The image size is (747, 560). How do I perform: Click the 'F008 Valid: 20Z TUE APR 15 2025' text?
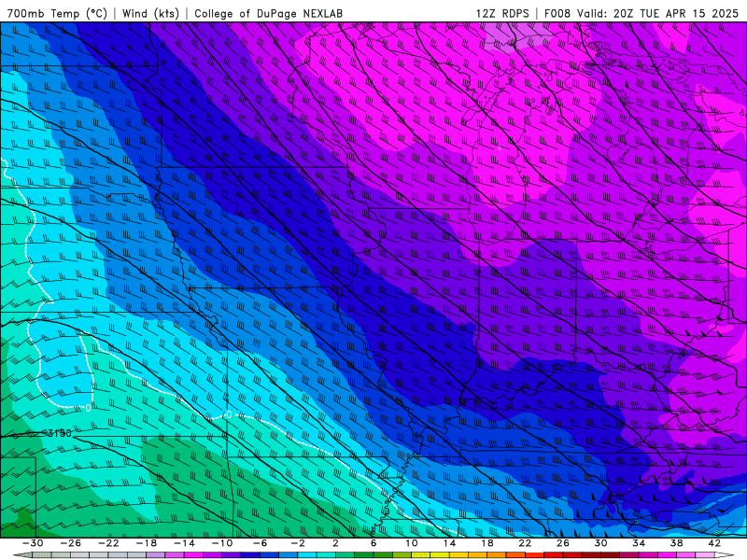[641, 13]
